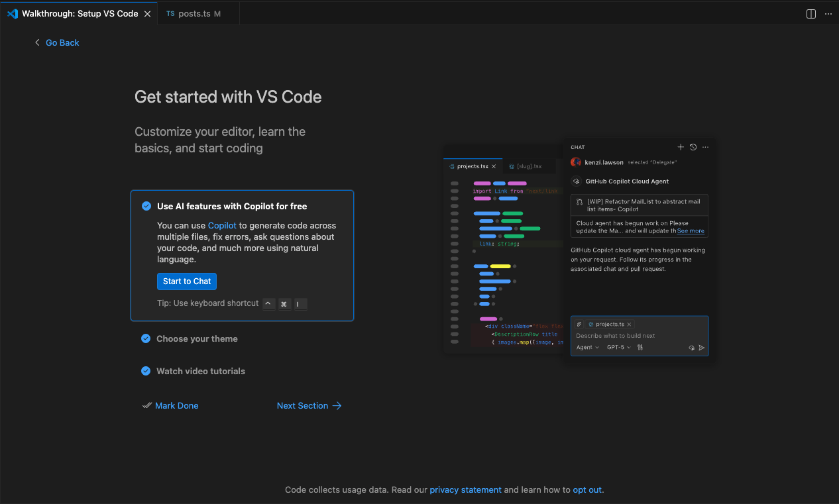
Task: Click the arrow icon after Next Section
Action: pos(337,405)
